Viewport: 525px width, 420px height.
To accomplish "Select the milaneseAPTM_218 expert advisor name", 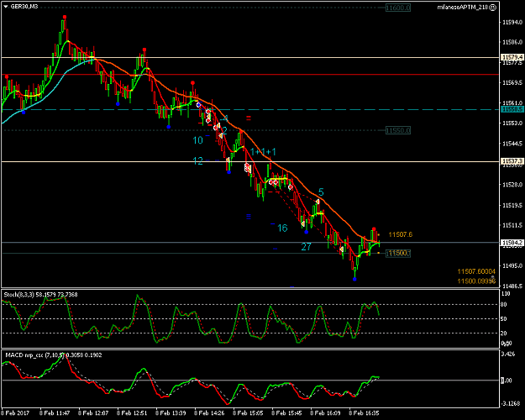I will click(462, 8).
